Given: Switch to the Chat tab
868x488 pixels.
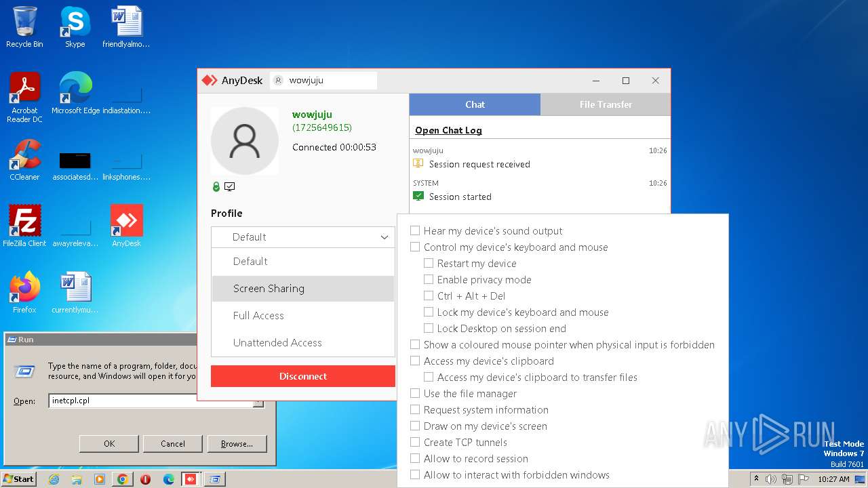Looking at the screenshot, I should (x=475, y=104).
